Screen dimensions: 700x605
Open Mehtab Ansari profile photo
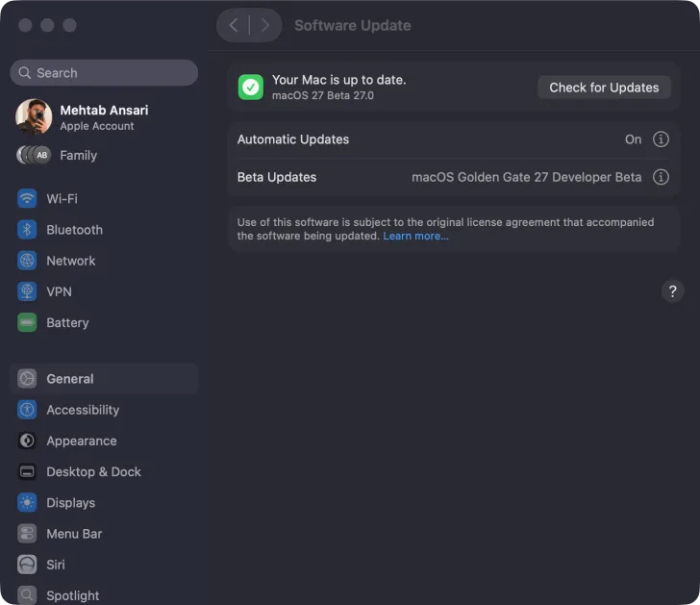pyautogui.click(x=34, y=116)
